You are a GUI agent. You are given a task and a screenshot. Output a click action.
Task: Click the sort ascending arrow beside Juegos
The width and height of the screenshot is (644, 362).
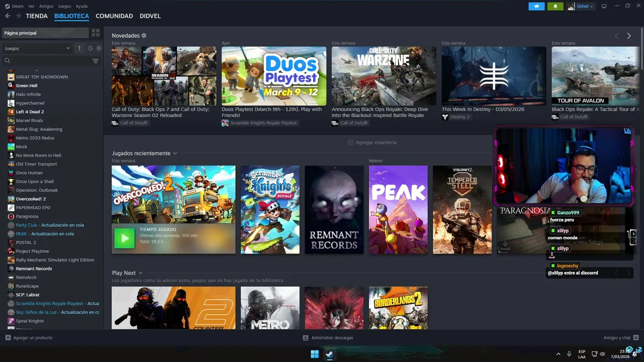coord(79,48)
